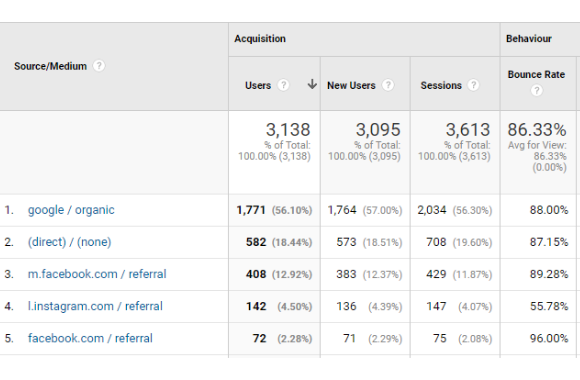580x380 pixels.
Task: Sort by the Users column header
Action: point(258,85)
